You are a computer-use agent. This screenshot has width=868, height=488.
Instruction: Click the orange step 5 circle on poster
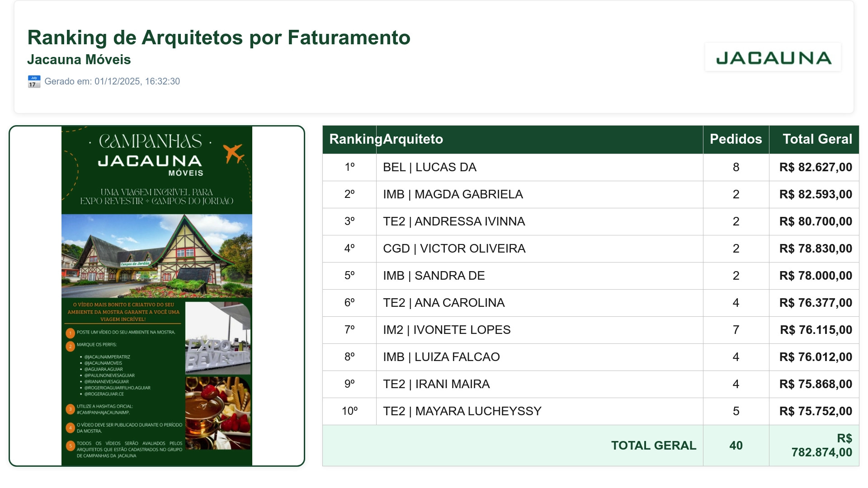pyautogui.click(x=70, y=446)
